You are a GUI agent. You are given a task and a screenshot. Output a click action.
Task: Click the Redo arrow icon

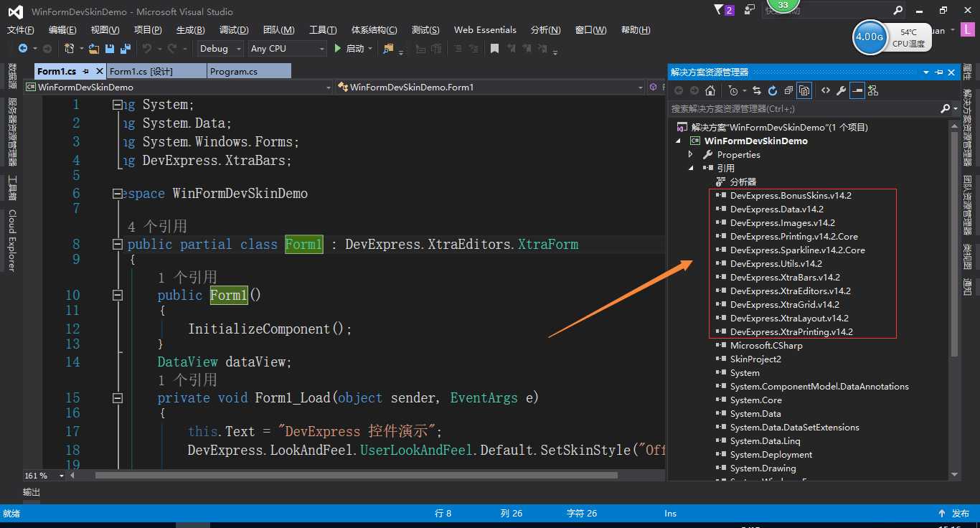click(x=172, y=48)
